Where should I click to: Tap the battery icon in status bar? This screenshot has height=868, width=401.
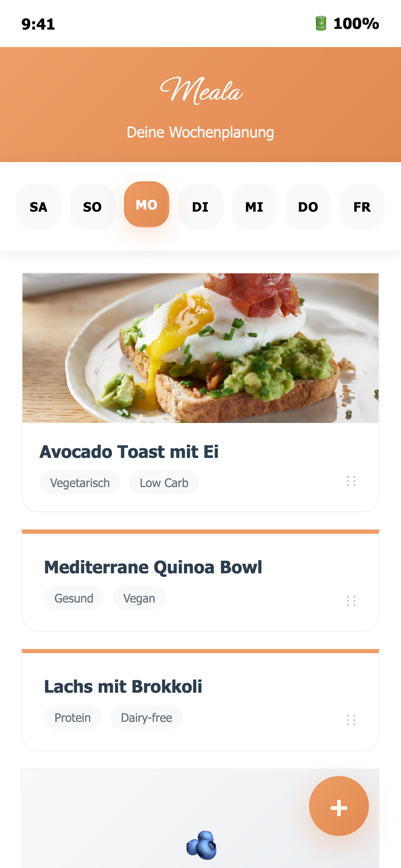321,24
